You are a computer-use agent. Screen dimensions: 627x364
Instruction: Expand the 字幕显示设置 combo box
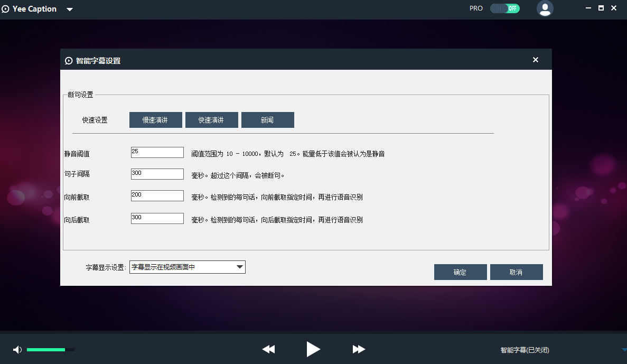click(239, 267)
